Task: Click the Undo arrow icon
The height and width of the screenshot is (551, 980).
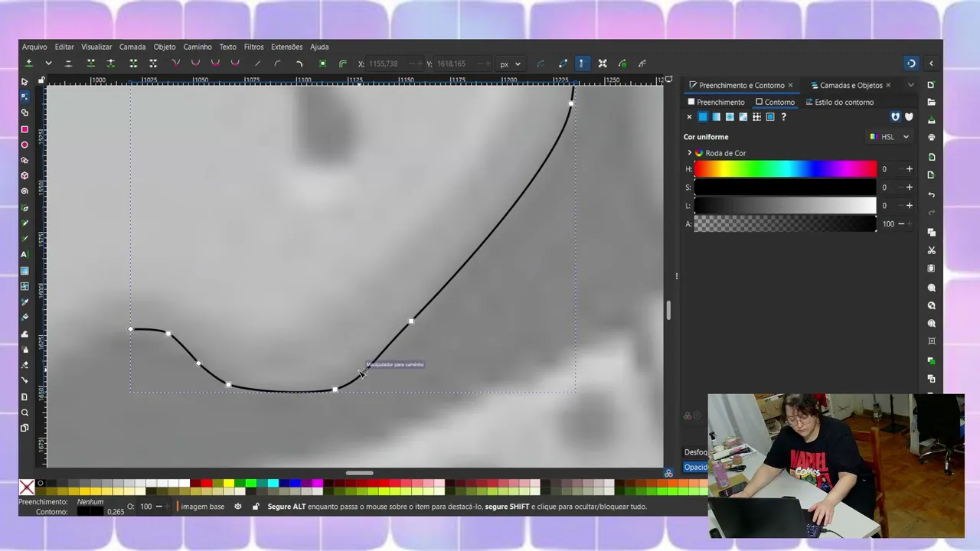Action: tap(931, 194)
